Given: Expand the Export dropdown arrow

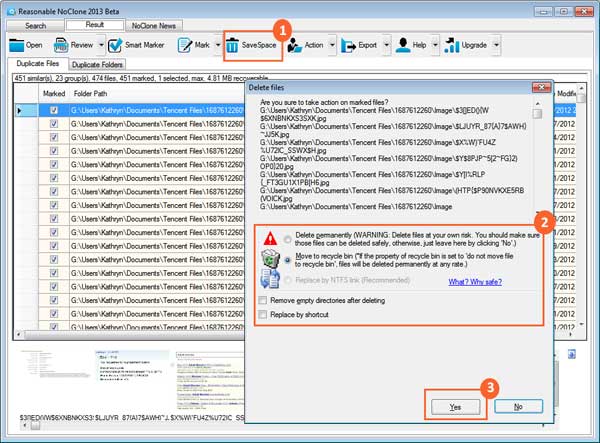Looking at the screenshot, I should [386, 45].
